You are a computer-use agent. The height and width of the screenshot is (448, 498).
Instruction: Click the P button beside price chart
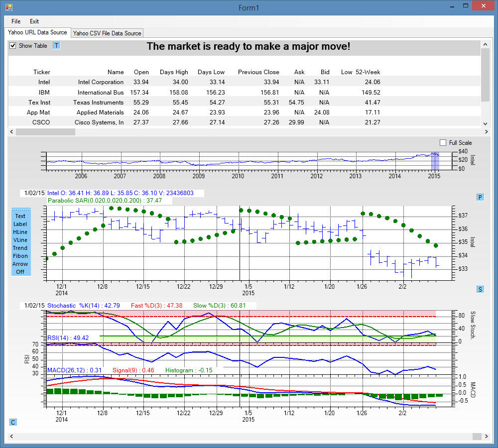click(x=480, y=197)
